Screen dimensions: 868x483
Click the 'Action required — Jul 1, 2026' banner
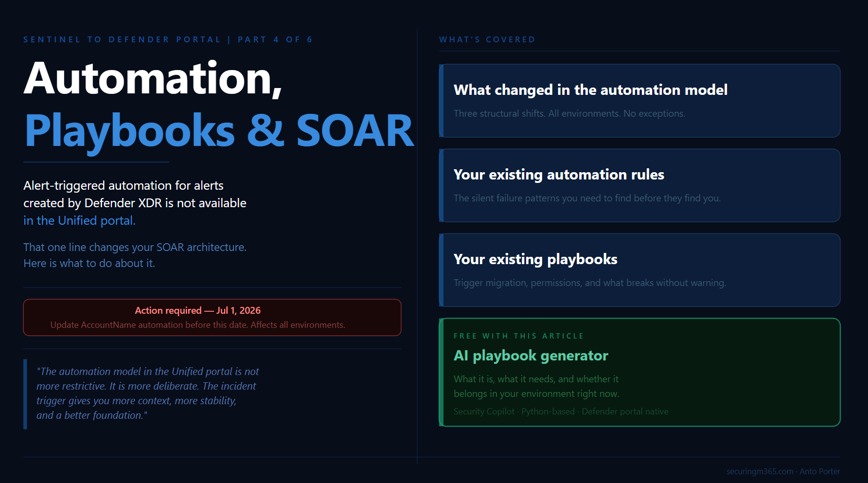coord(212,317)
